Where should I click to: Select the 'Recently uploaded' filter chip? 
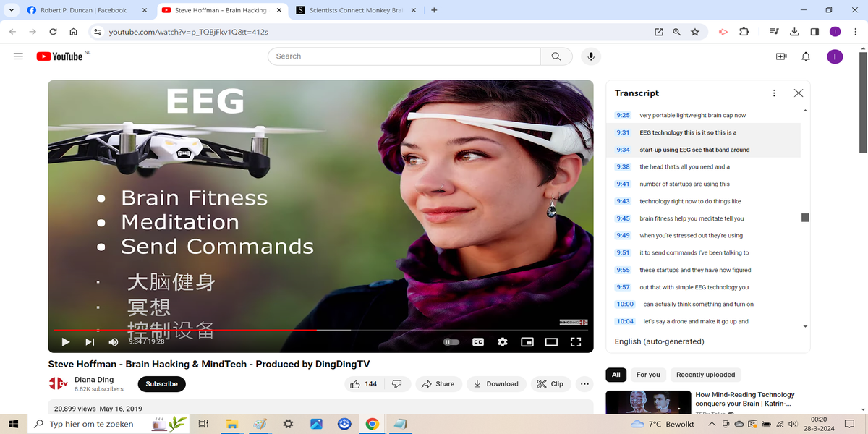point(705,375)
